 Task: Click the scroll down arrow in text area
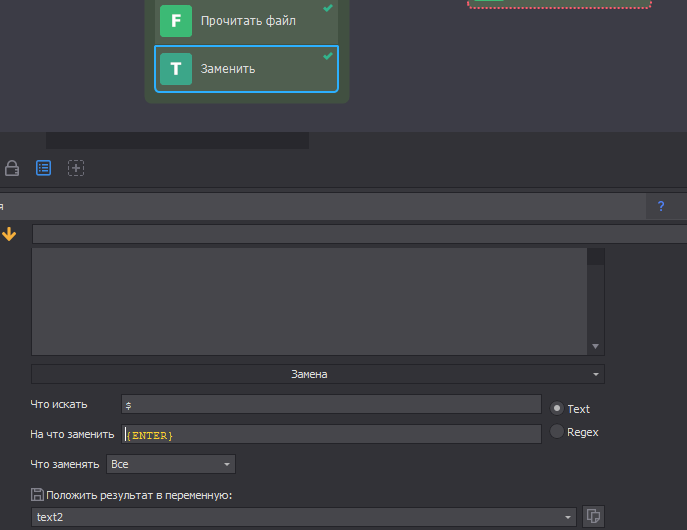click(x=596, y=346)
